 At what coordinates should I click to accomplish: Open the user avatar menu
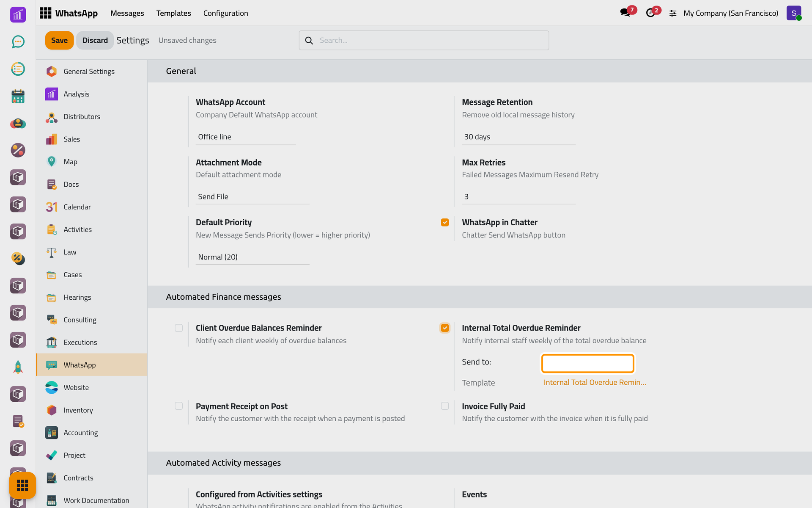pyautogui.click(x=794, y=13)
